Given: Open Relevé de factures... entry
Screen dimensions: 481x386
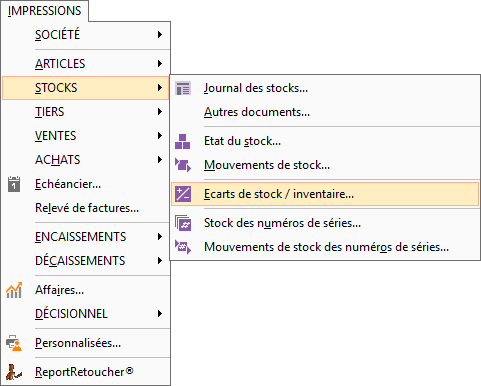Looking at the screenshot, I should click(x=86, y=208).
